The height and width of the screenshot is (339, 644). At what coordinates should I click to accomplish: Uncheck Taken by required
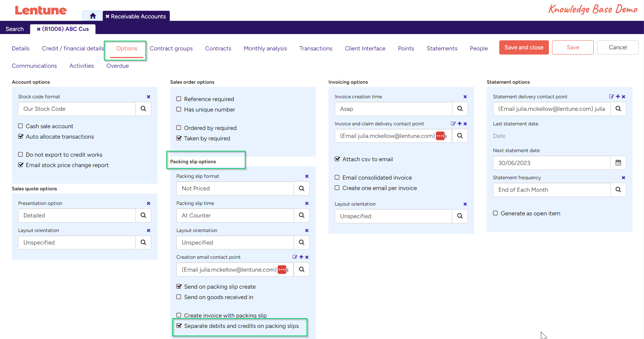tap(179, 138)
